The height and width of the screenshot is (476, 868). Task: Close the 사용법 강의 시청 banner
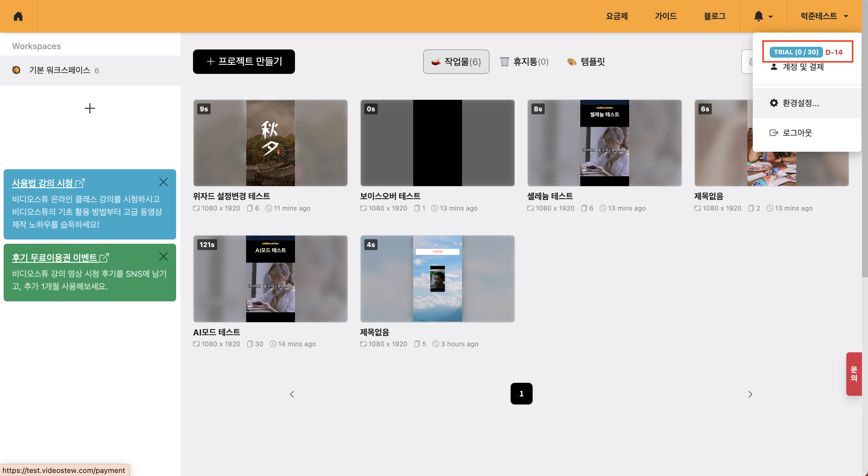[x=163, y=182]
